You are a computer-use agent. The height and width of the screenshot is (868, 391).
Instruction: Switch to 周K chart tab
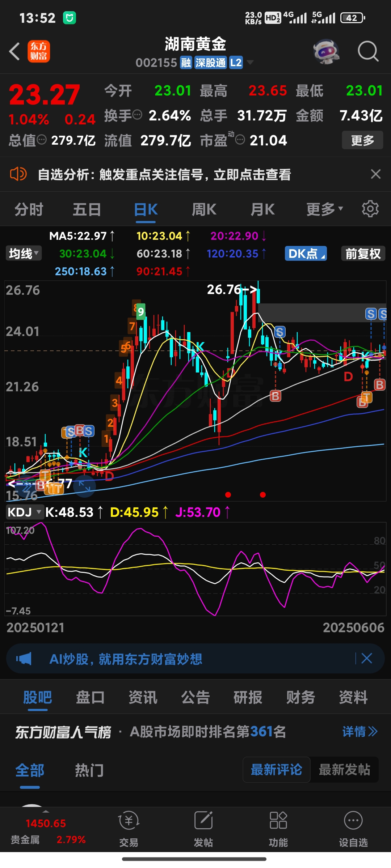204,209
